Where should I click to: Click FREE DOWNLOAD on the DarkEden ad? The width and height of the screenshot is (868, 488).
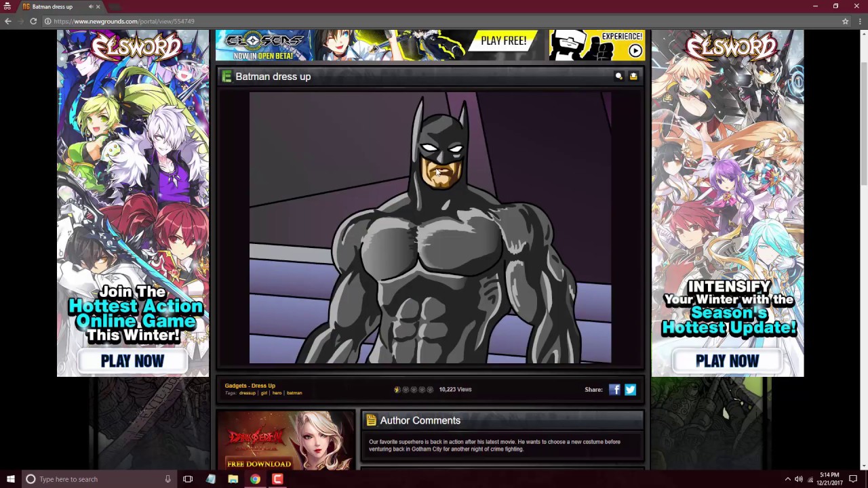pos(259,464)
